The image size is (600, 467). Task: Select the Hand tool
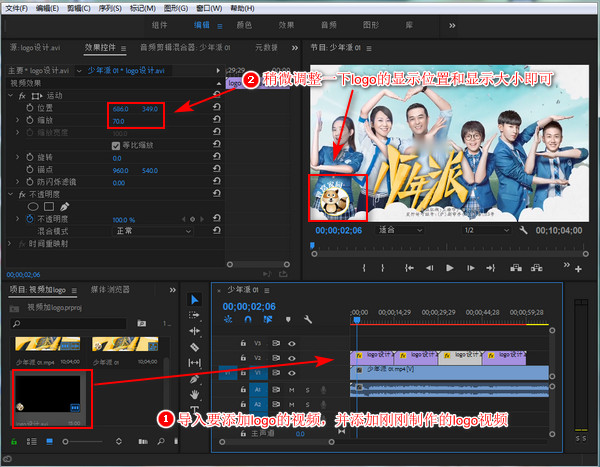coord(194,394)
